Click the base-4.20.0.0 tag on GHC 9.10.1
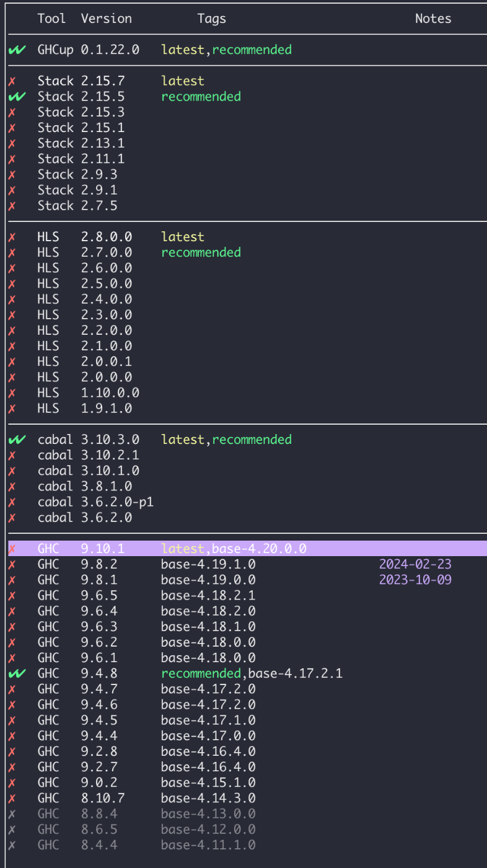487x868 pixels. pos(259,549)
